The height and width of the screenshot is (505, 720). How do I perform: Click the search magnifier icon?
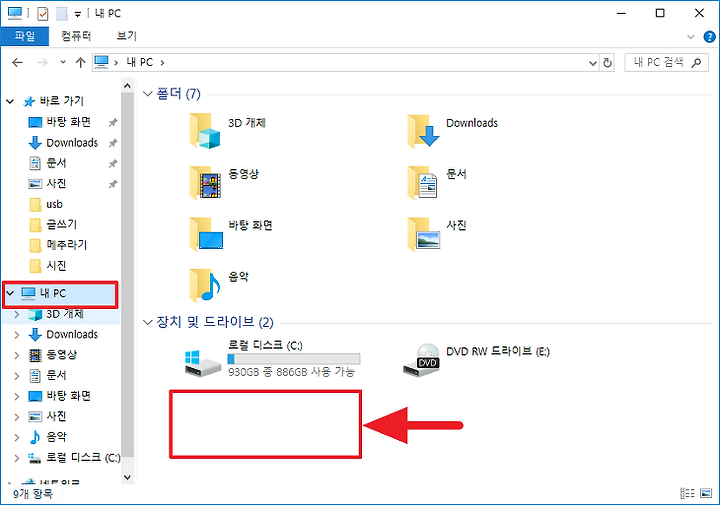click(696, 62)
